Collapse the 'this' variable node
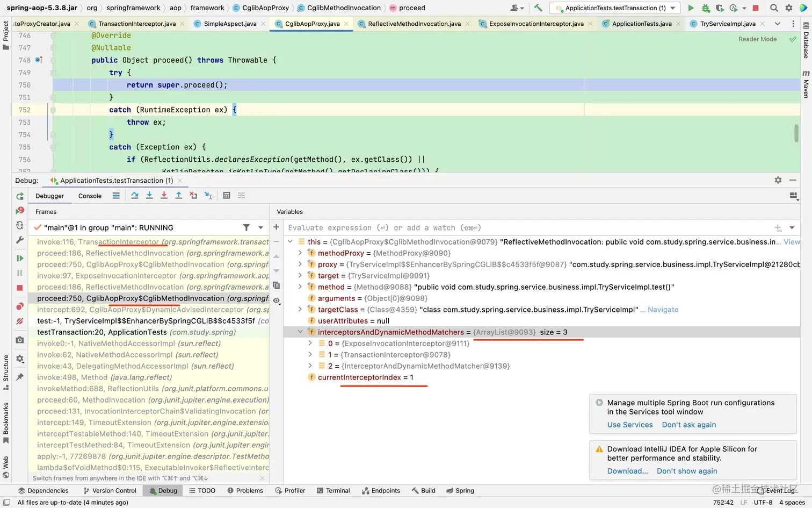The width and height of the screenshot is (812, 508). click(x=291, y=242)
